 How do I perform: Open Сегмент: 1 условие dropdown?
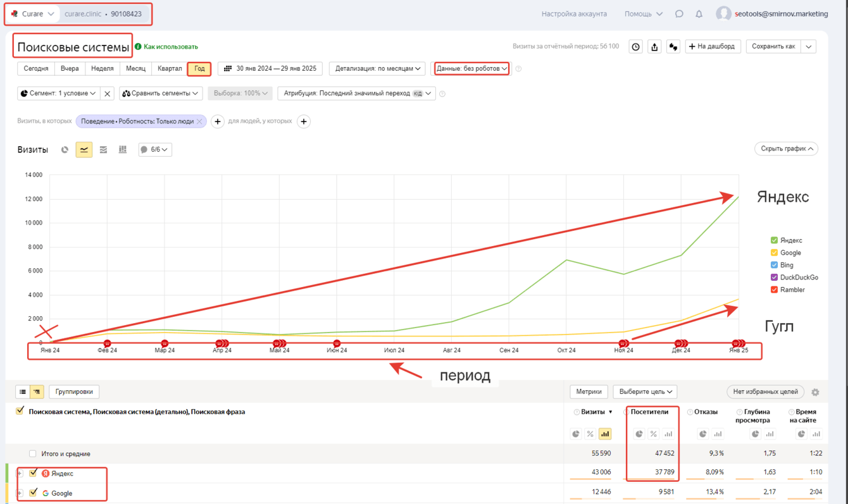pyautogui.click(x=58, y=94)
